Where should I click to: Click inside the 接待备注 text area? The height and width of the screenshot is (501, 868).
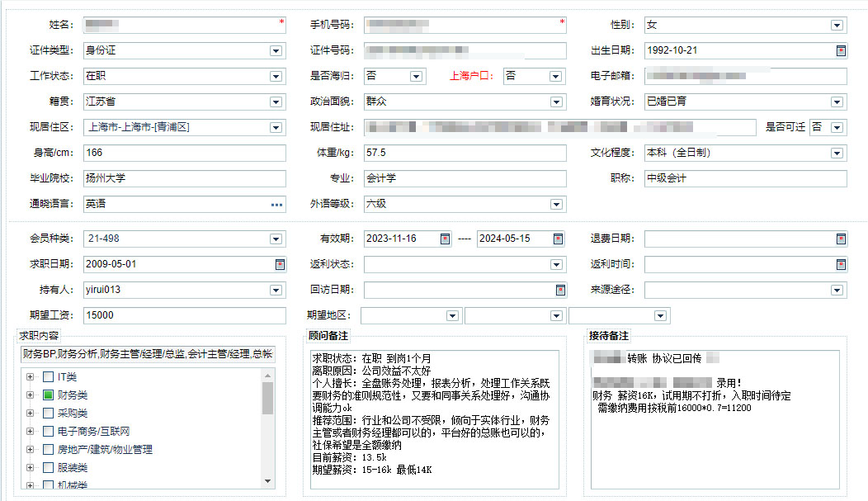click(715, 419)
